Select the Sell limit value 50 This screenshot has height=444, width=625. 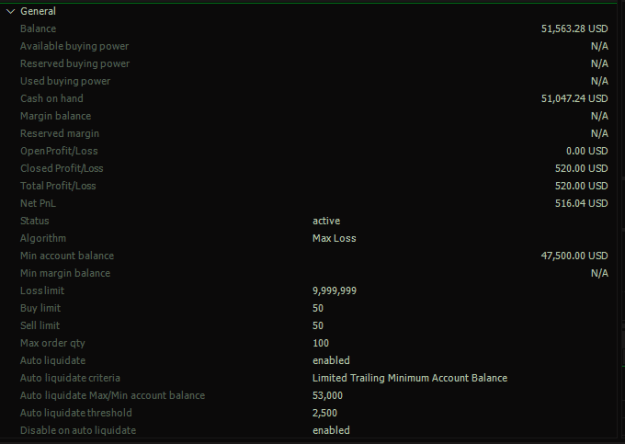tap(318, 326)
